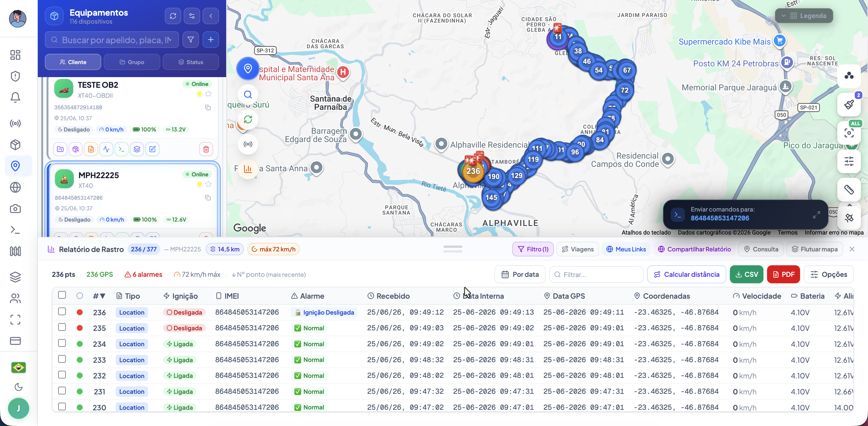This screenshot has width=868, height=426.
Task: Change language via Brazil flag
Action: coord(19,367)
